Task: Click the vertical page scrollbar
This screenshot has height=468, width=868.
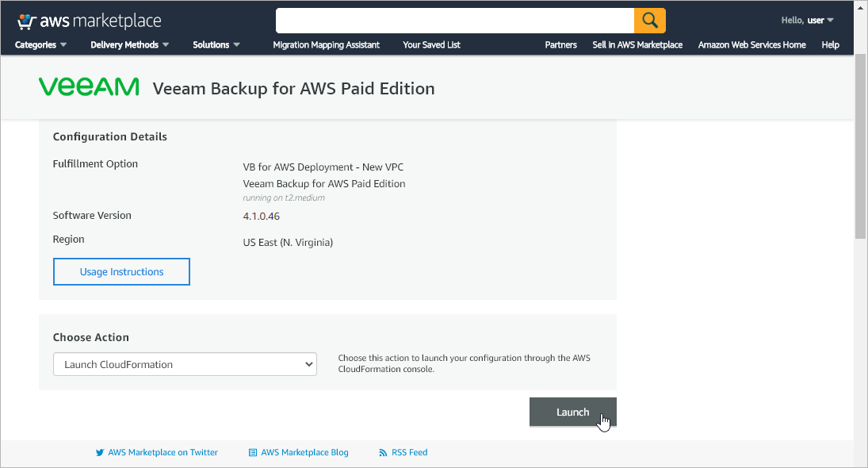Action: [x=860, y=147]
